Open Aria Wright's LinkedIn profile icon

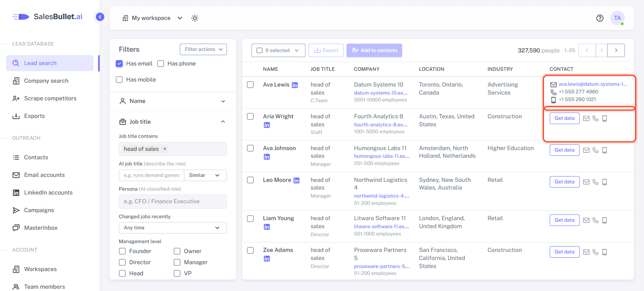pos(267,125)
